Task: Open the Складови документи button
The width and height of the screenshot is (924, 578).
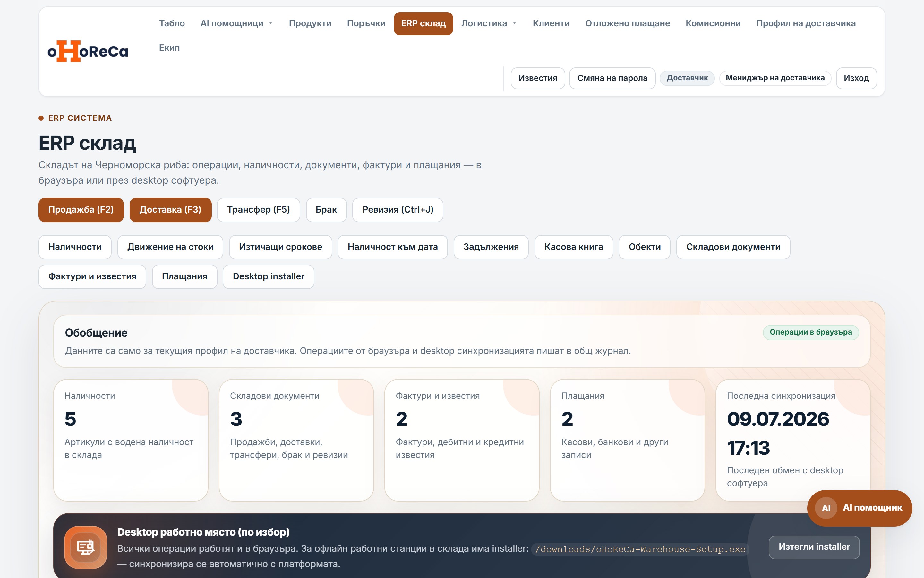Action: pos(733,247)
